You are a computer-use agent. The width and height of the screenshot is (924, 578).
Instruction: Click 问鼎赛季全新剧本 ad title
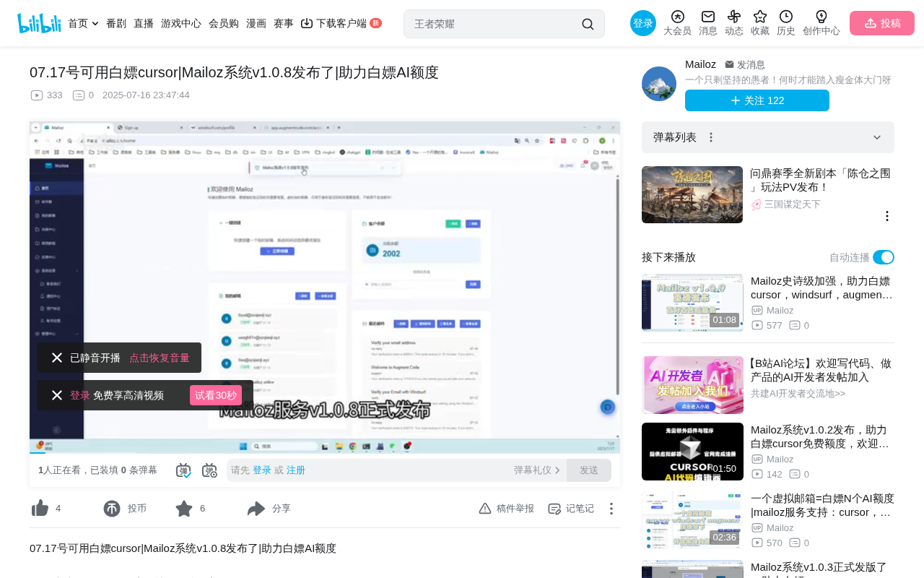coord(820,180)
